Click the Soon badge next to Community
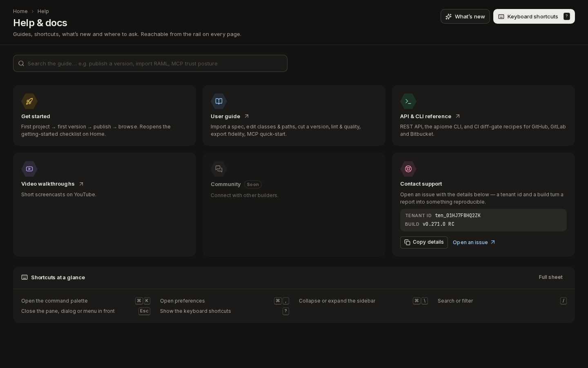The height and width of the screenshot is (368, 588). coord(253,184)
